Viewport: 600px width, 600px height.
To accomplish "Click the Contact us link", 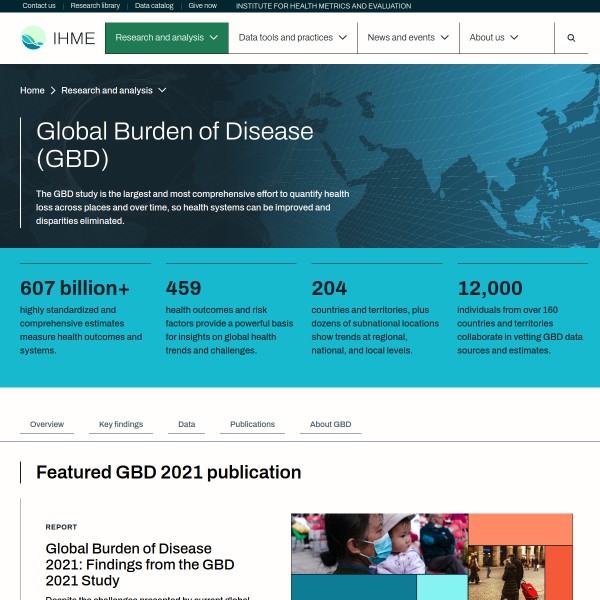I will (x=39, y=6).
